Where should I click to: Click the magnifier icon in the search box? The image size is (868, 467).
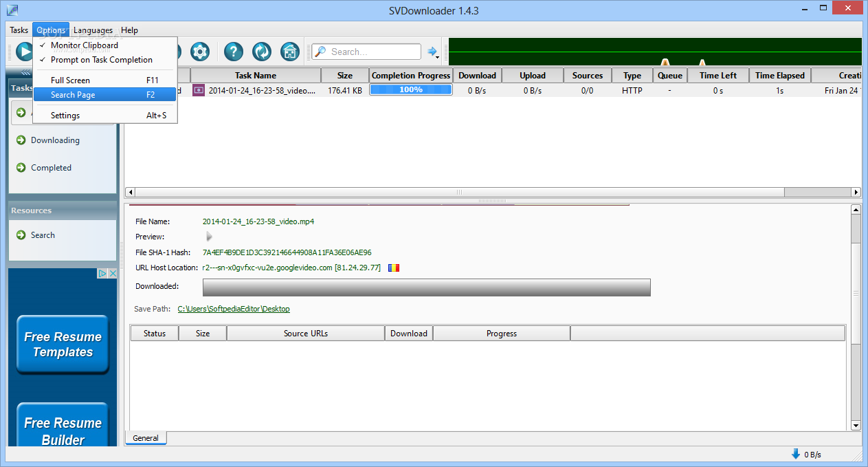point(320,52)
